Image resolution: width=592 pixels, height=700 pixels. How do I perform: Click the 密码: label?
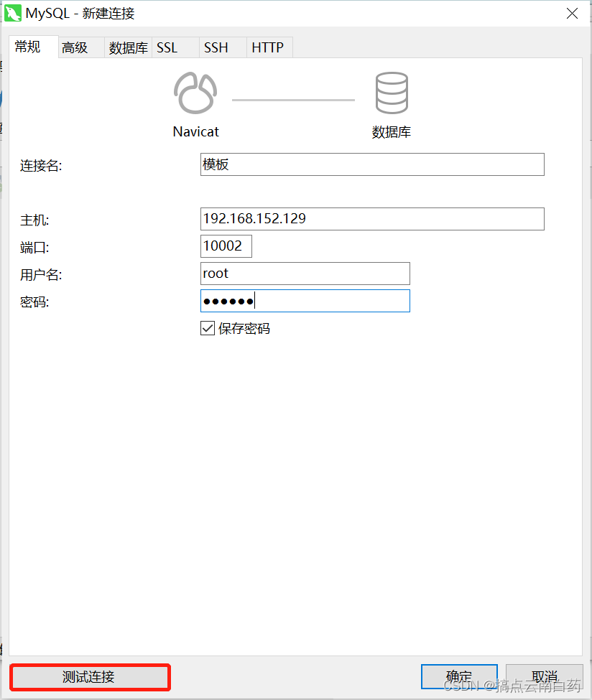pyautogui.click(x=34, y=302)
